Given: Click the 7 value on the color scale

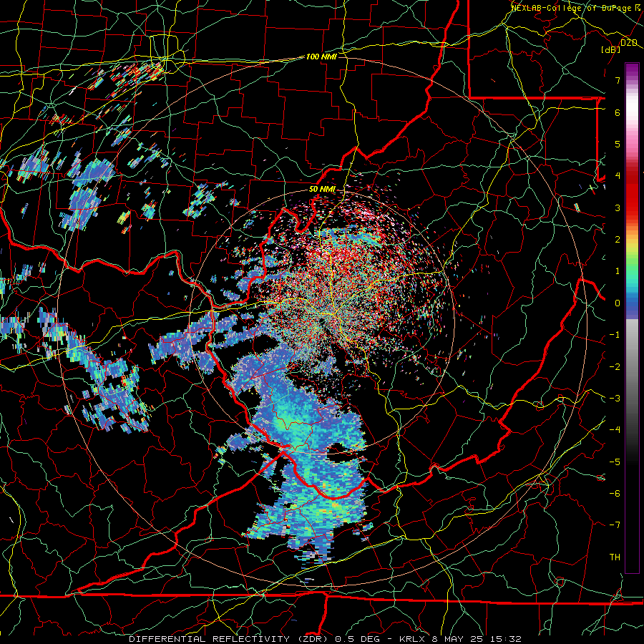Looking at the screenshot, I should [618, 80].
